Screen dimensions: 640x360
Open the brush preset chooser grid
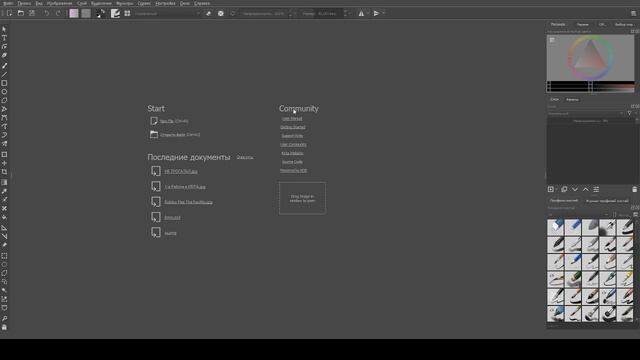coord(127,13)
